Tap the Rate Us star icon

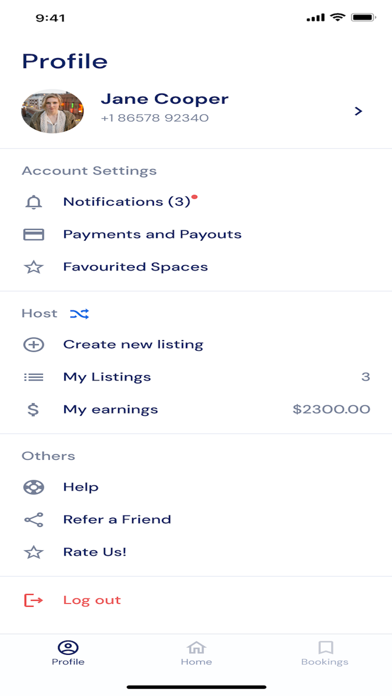(33, 552)
